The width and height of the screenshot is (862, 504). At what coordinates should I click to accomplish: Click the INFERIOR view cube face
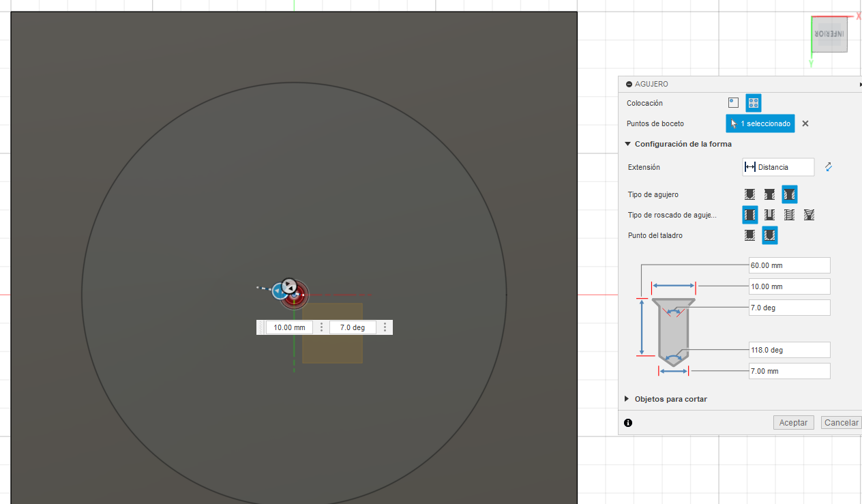[x=829, y=34]
